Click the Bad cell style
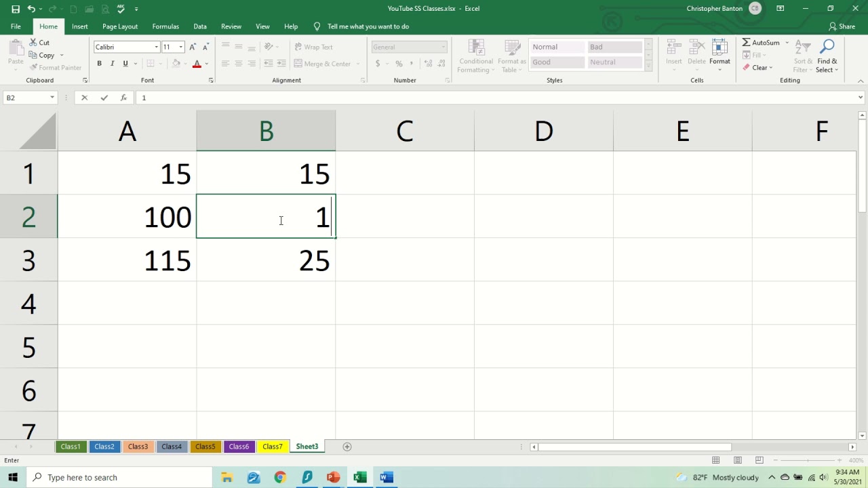This screenshot has height=488, width=868. 614,47
